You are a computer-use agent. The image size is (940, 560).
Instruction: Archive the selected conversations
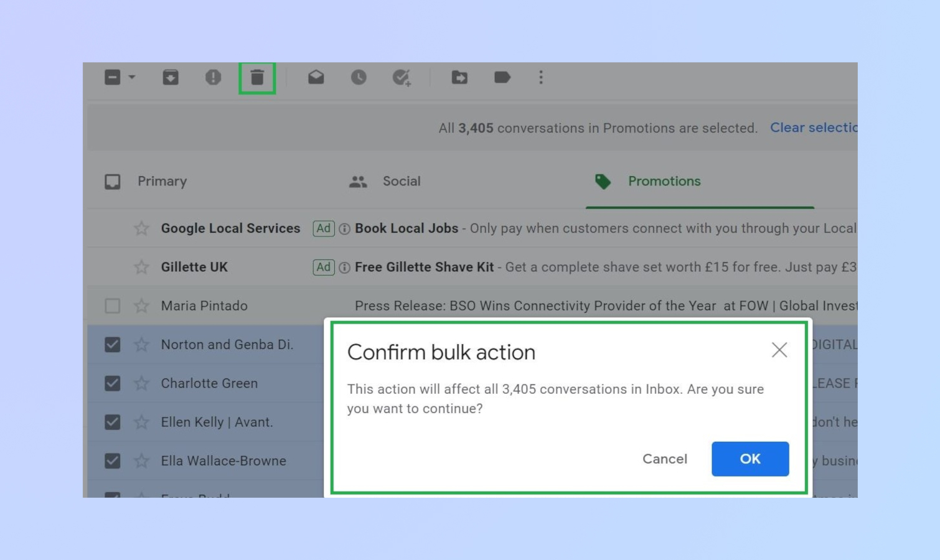click(x=170, y=77)
